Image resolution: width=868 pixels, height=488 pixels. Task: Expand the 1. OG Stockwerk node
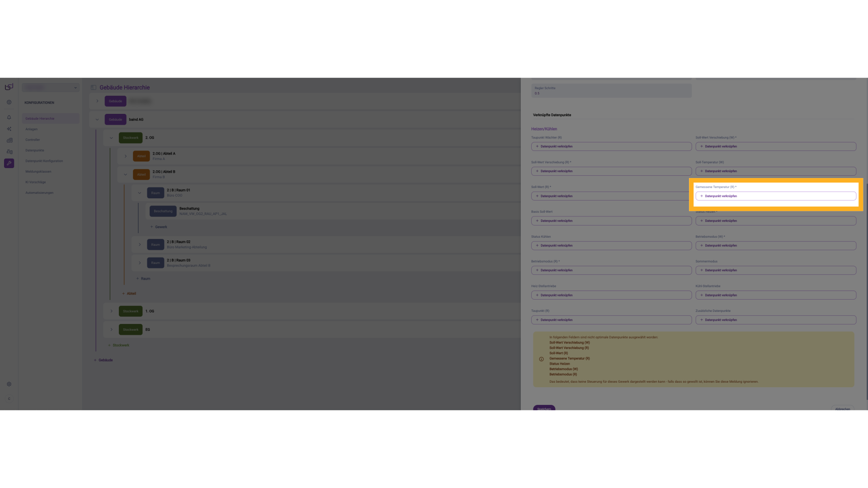tap(112, 311)
